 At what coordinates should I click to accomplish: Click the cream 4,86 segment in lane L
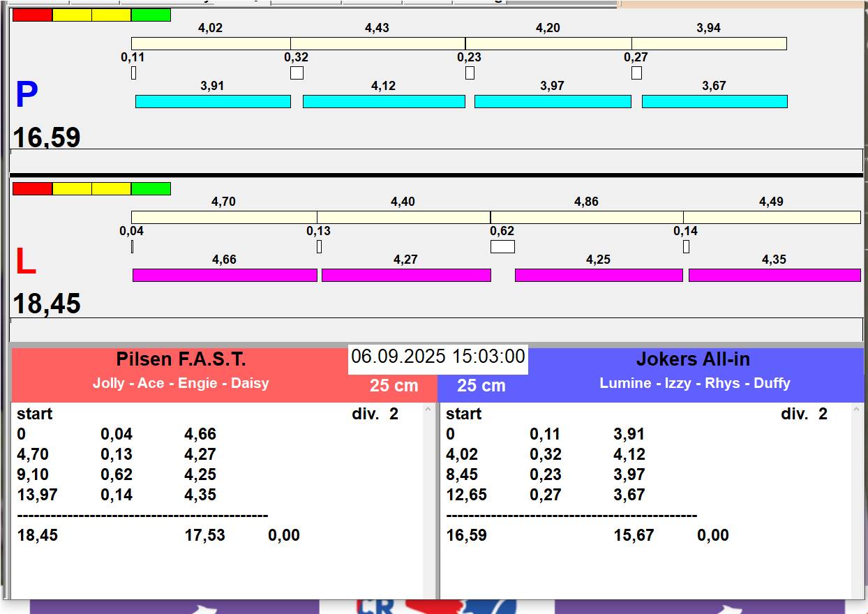tap(587, 217)
